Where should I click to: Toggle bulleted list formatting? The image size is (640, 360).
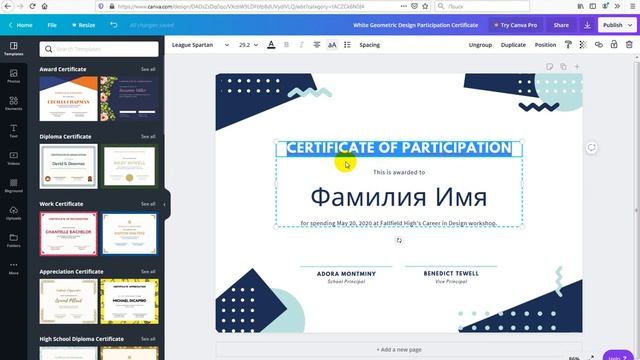click(347, 45)
